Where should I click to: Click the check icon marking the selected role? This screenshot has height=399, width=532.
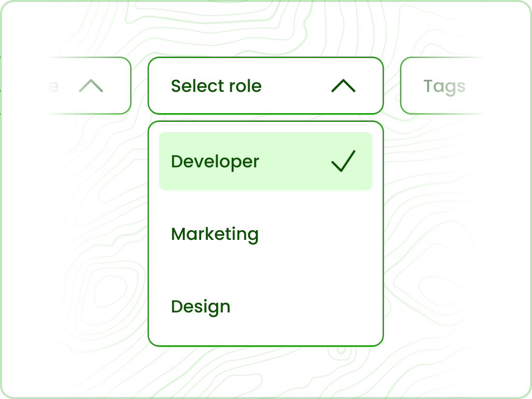344,162
